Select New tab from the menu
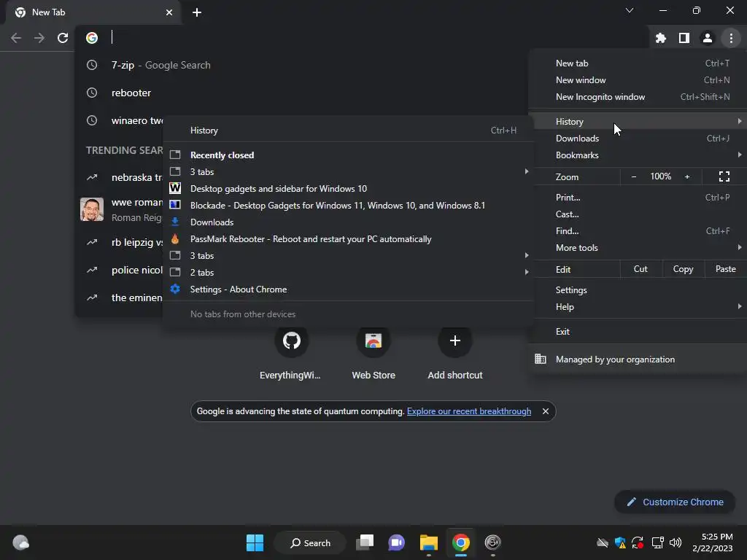Image resolution: width=747 pixels, height=560 pixels. pos(638,63)
